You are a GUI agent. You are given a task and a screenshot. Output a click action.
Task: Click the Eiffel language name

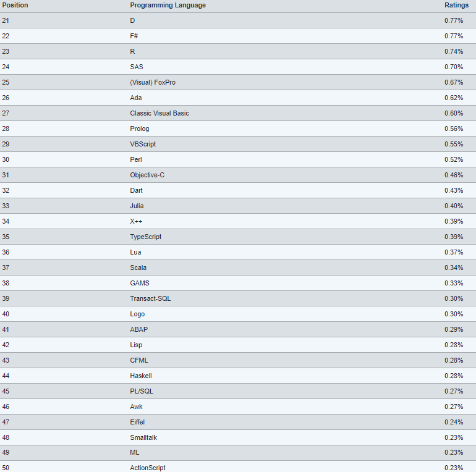pos(137,422)
